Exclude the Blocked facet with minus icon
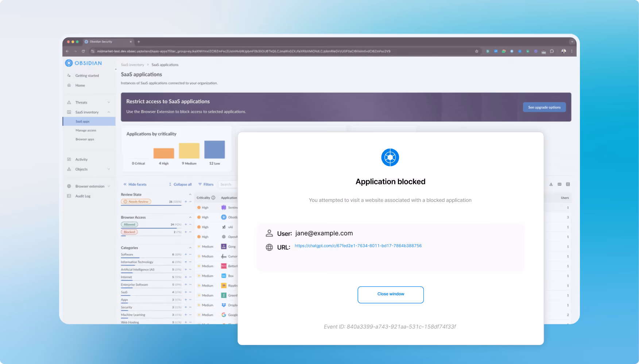The width and height of the screenshot is (639, 364). click(190, 232)
